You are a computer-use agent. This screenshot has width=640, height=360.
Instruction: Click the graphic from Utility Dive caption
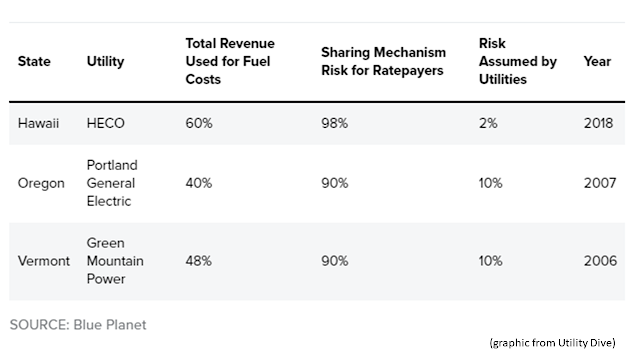pyautogui.click(x=552, y=342)
